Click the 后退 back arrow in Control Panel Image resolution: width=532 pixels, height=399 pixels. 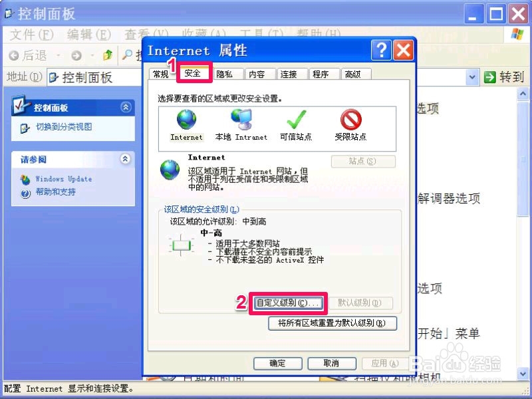tap(13, 55)
